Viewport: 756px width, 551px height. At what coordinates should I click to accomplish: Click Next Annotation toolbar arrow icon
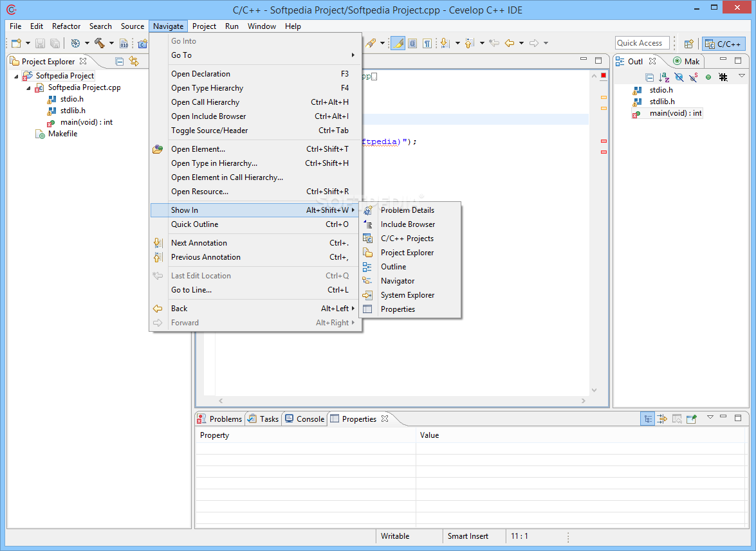(445, 43)
